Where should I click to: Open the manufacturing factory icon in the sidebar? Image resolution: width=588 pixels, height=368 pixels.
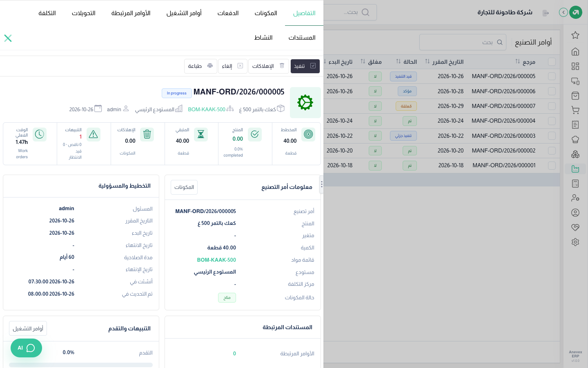(x=575, y=168)
